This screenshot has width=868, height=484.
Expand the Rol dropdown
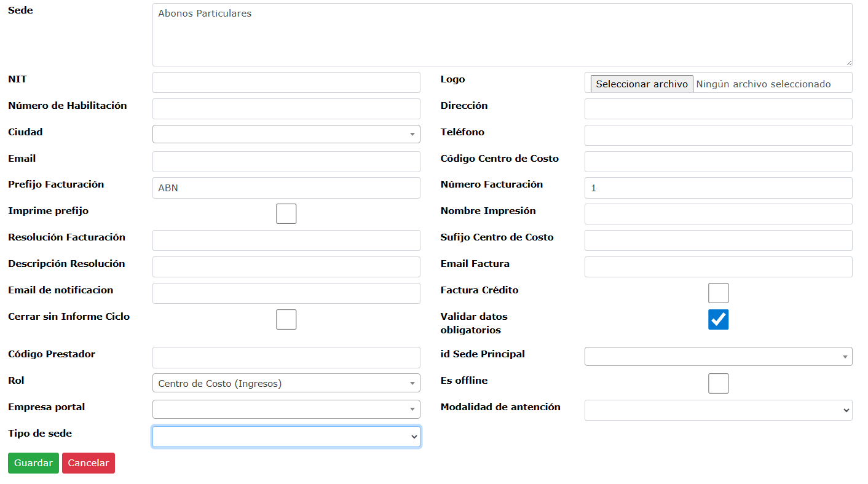[286, 383]
